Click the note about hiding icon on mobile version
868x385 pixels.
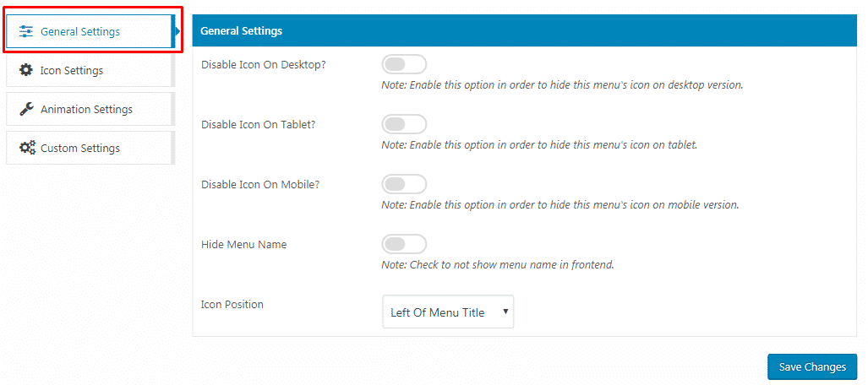pyautogui.click(x=560, y=204)
